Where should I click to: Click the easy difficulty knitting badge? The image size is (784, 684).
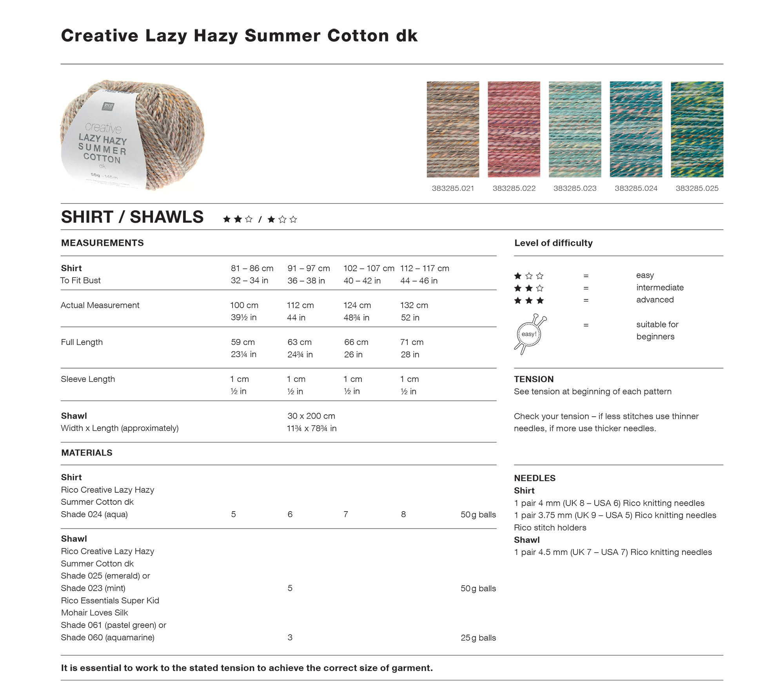(x=528, y=334)
